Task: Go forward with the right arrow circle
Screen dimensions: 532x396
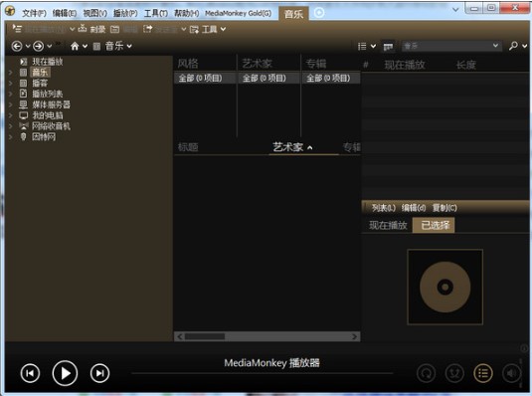Action: (x=39, y=46)
